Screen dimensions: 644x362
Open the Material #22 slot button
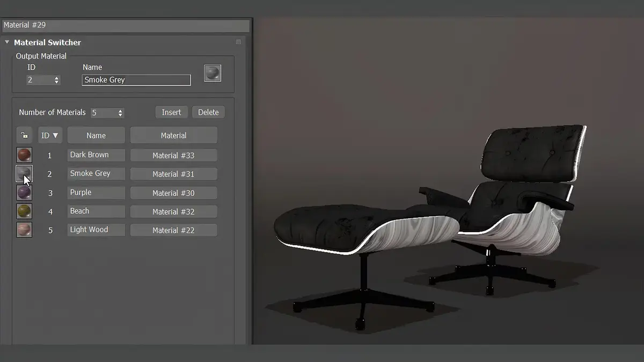point(173,230)
